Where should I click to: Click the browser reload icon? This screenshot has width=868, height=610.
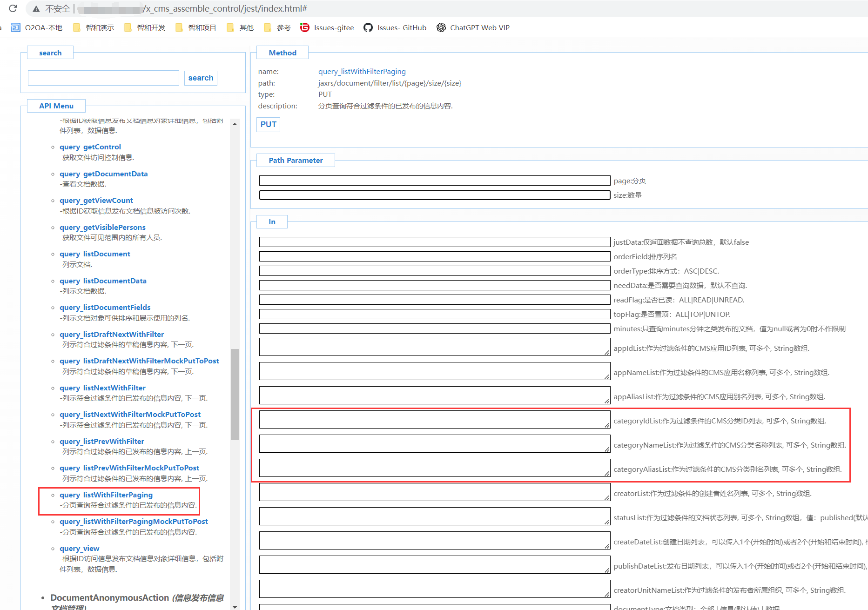click(x=13, y=8)
